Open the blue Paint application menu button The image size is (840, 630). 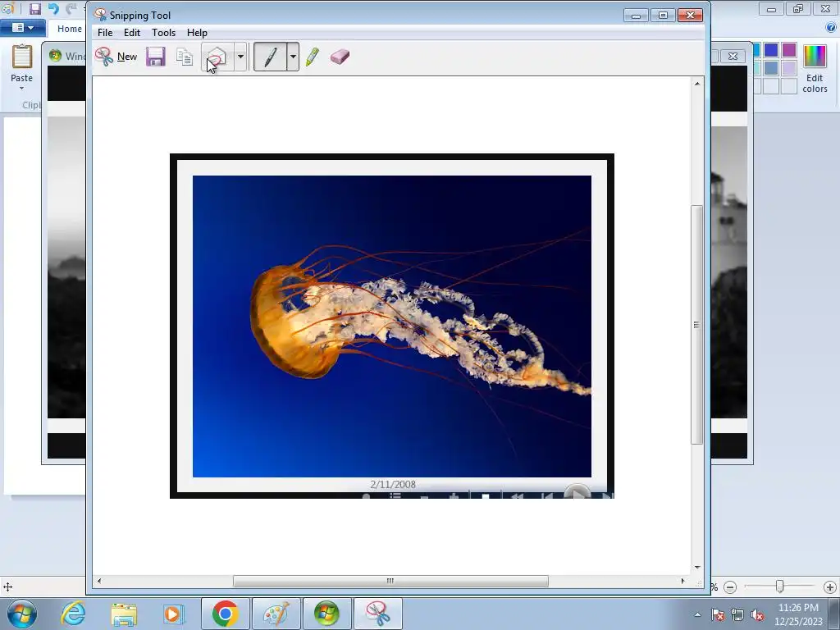point(22,28)
